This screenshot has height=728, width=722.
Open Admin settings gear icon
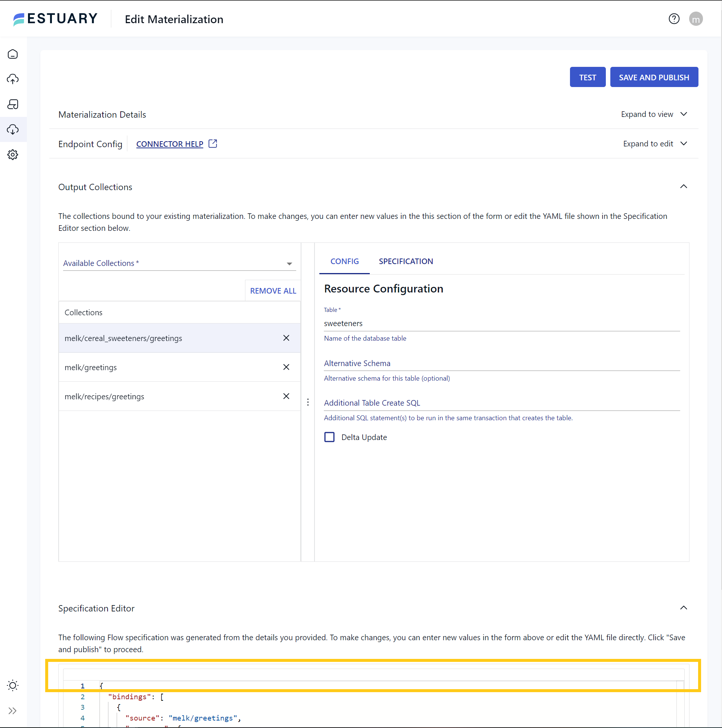pyautogui.click(x=13, y=155)
